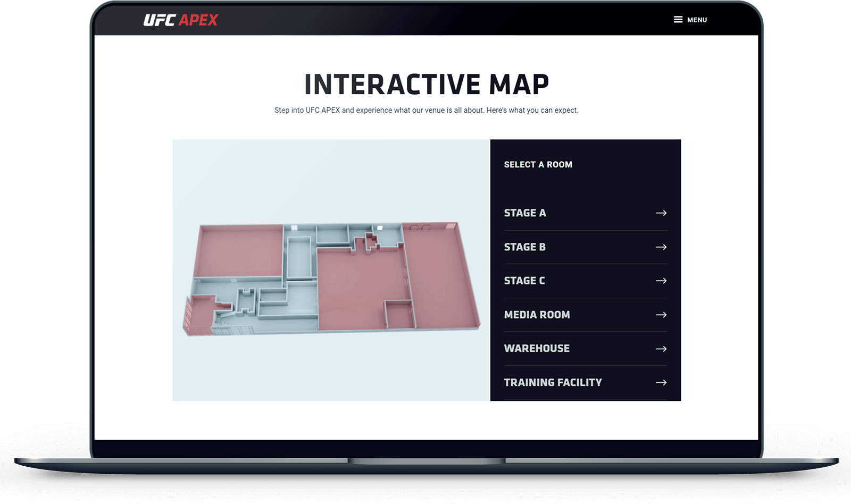This screenshot has width=851, height=504.
Task: Click the 3D floor plan map
Action: (x=331, y=279)
